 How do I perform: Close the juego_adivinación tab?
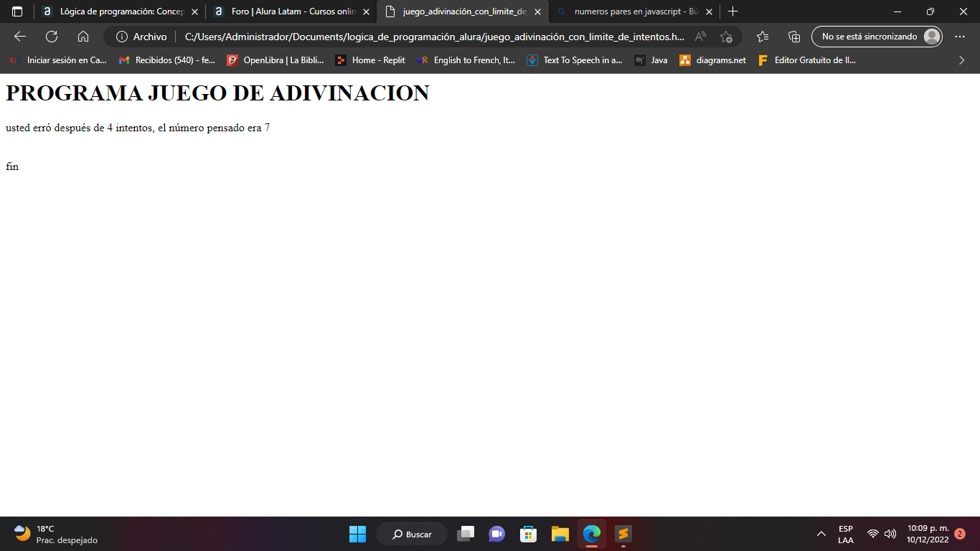click(537, 11)
